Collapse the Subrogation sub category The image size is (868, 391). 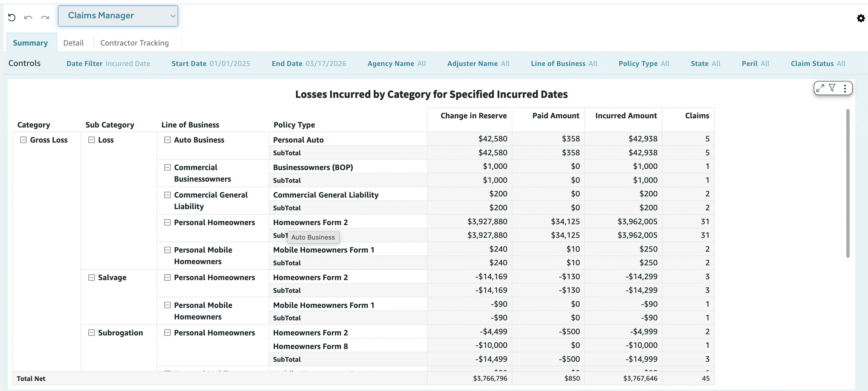pos(91,333)
